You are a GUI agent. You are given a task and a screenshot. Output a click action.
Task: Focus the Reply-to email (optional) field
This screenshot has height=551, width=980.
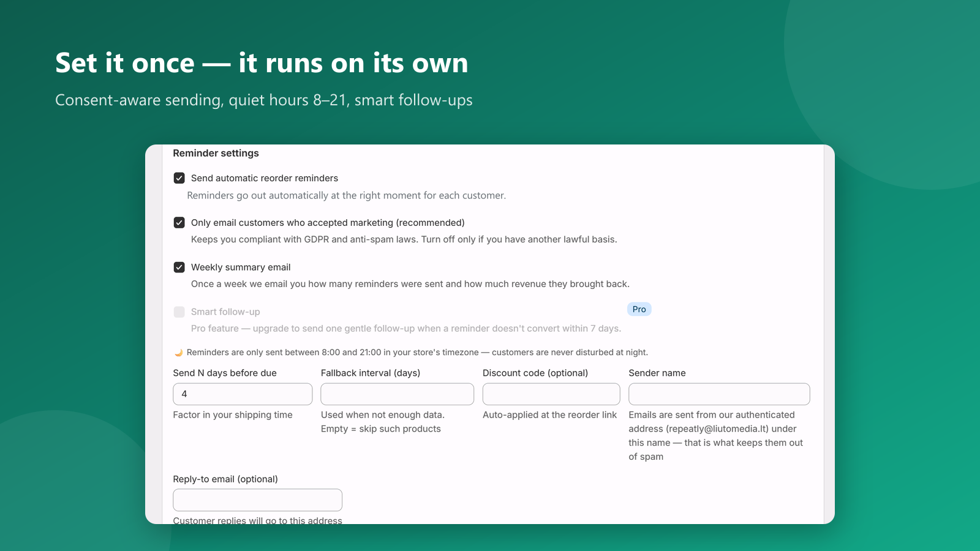[257, 500]
